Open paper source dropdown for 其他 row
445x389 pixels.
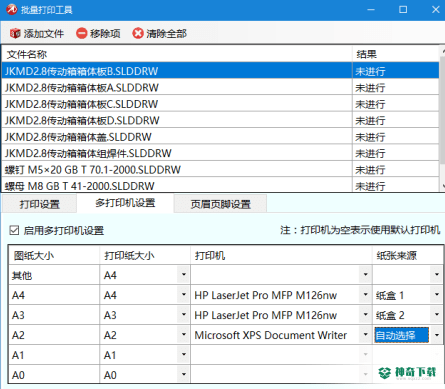pyautogui.click(x=437, y=275)
